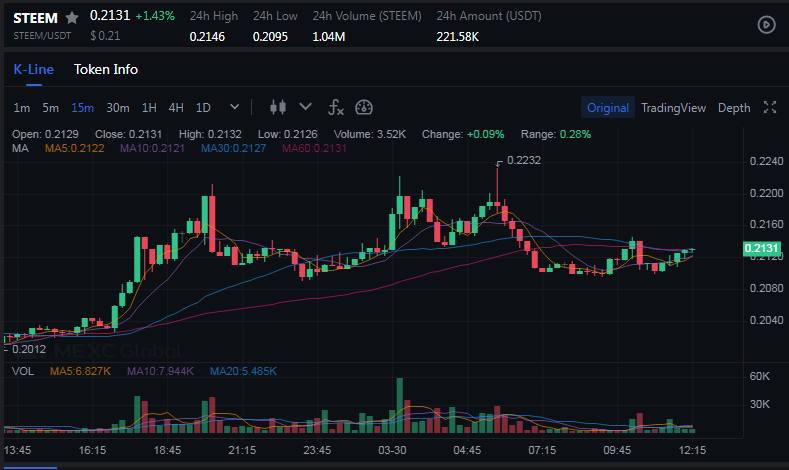This screenshot has height=470, width=789.
Task: Click the MA10:0.2121 indicator label
Action: [x=152, y=148]
